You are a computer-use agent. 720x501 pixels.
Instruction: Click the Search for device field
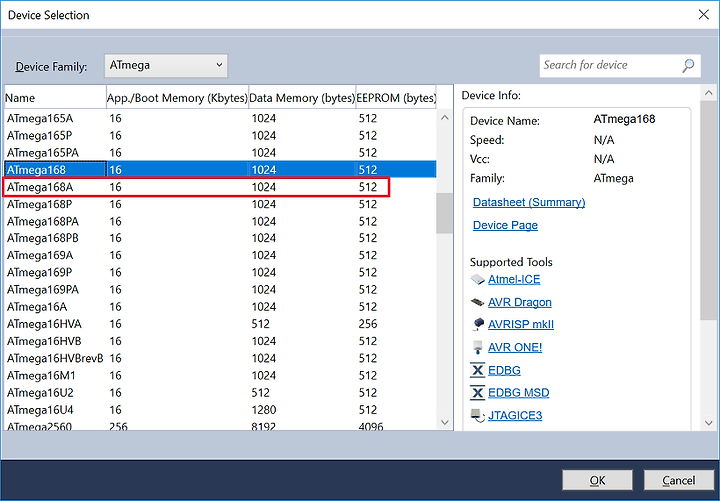[620, 65]
